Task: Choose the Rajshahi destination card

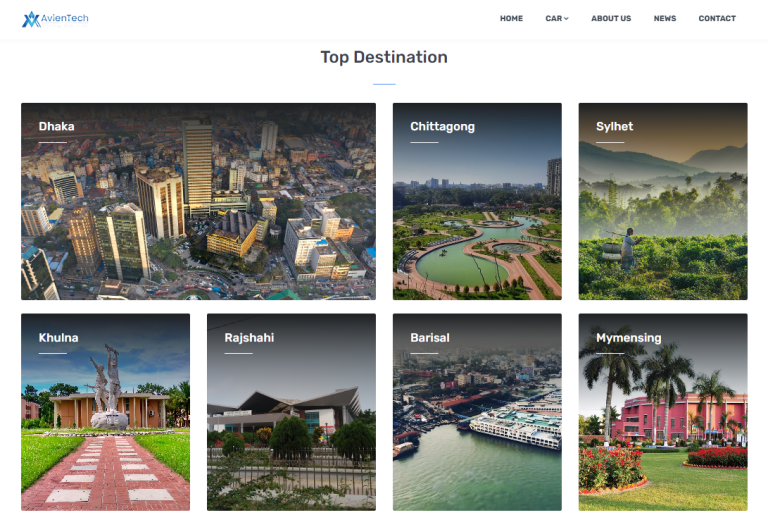Action: (x=291, y=412)
